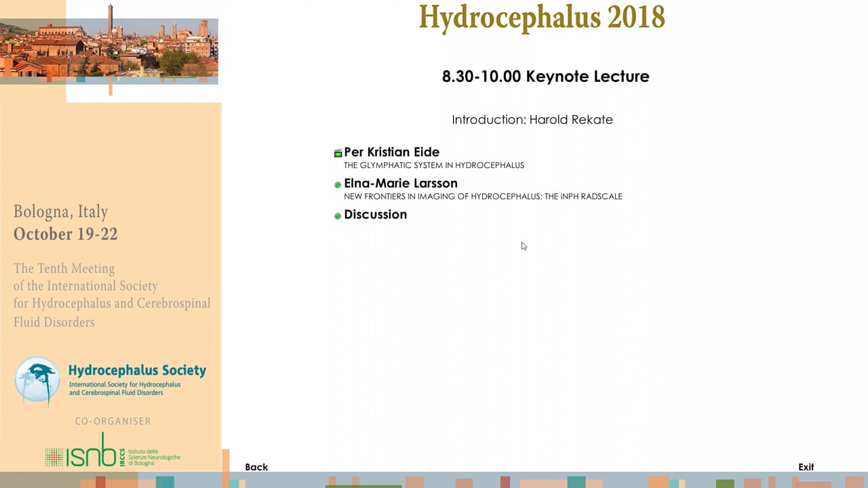Click "The Tenth Meeting" description text
This screenshot has height=488, width=868.
click(112, 295)
